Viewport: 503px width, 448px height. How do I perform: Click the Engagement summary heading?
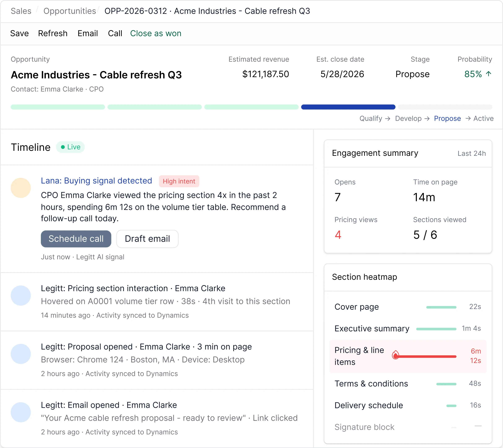click(375, 153)
